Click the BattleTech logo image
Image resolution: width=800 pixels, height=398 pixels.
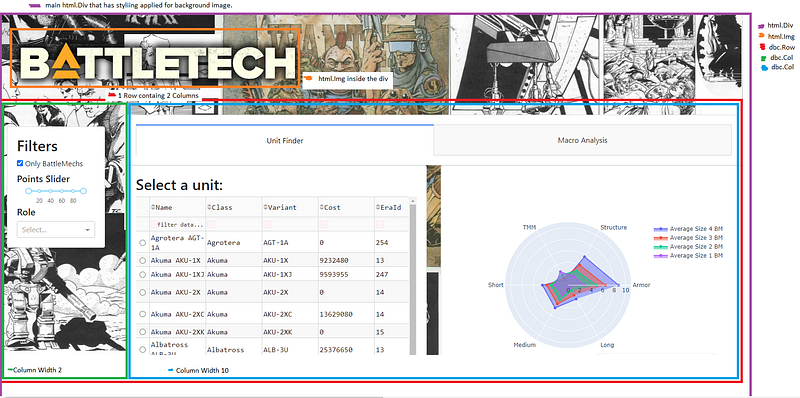pyautogui.click(x=155, y=58)
